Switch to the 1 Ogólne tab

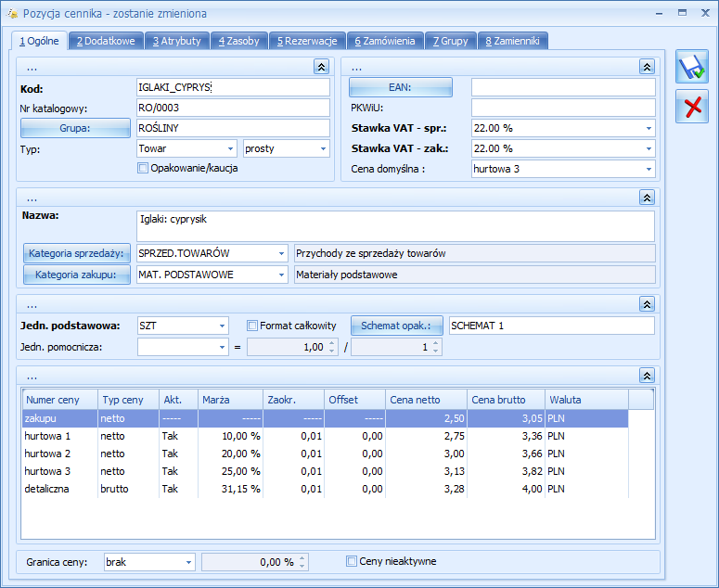[x=40, y=41]
